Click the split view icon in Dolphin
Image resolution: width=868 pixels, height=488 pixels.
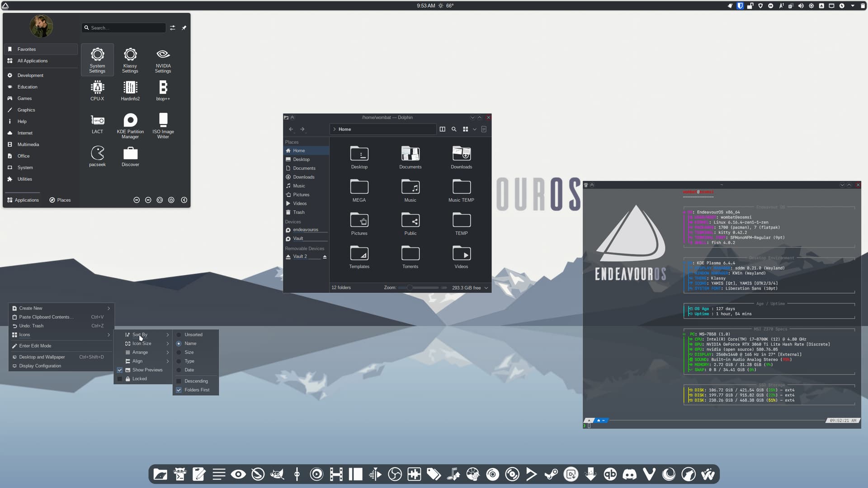[x=442, y=129]
